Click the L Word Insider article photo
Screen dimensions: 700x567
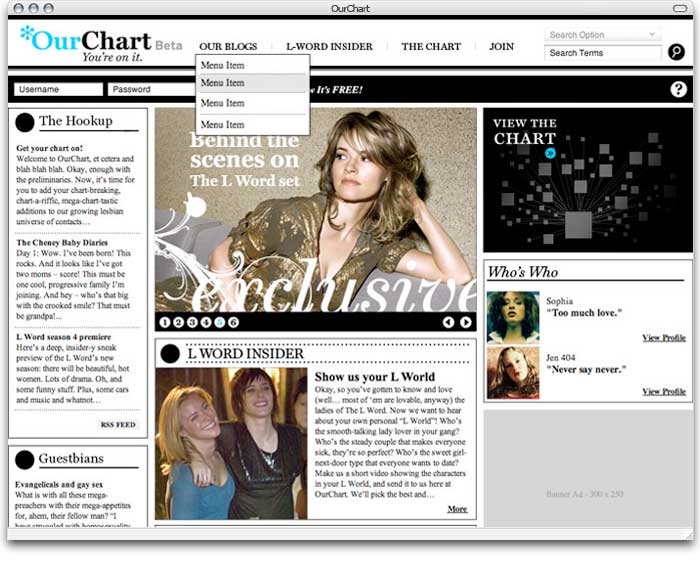231,444
